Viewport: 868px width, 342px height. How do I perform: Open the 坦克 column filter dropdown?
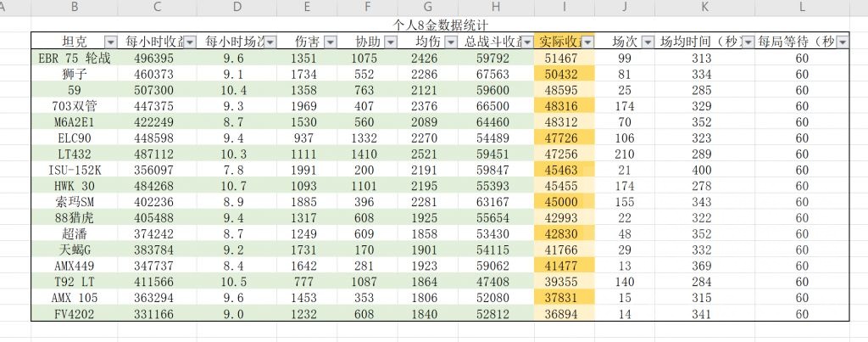110,42
